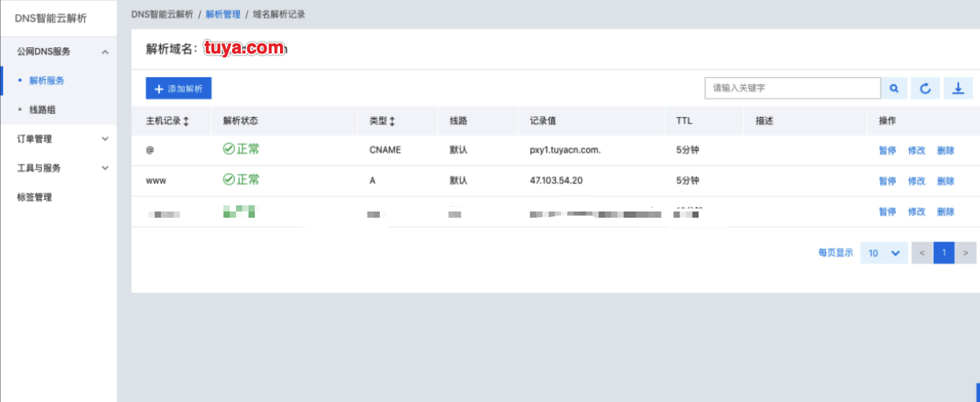Modify the blurred third record

(916, 212)
